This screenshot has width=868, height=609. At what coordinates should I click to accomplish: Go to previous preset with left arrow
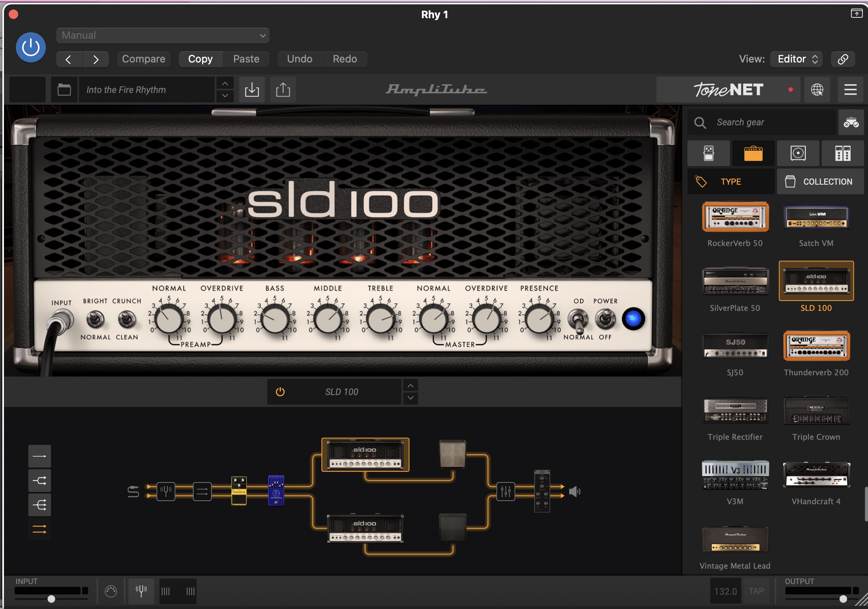point(69,59)
